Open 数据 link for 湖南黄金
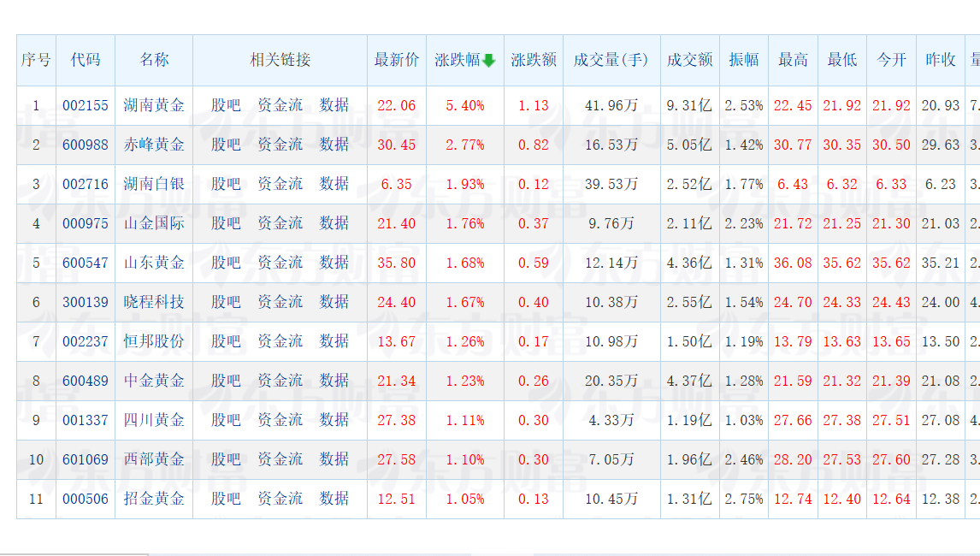Viewport: 980px width, 556px height. tap(334, 105)
